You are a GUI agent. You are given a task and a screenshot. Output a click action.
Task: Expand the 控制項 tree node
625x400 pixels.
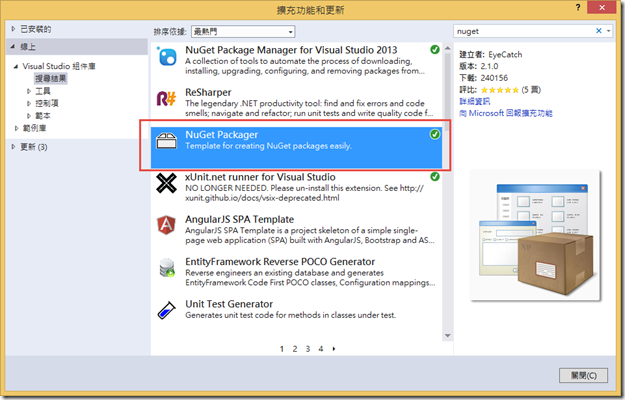[x=29, y=104]
